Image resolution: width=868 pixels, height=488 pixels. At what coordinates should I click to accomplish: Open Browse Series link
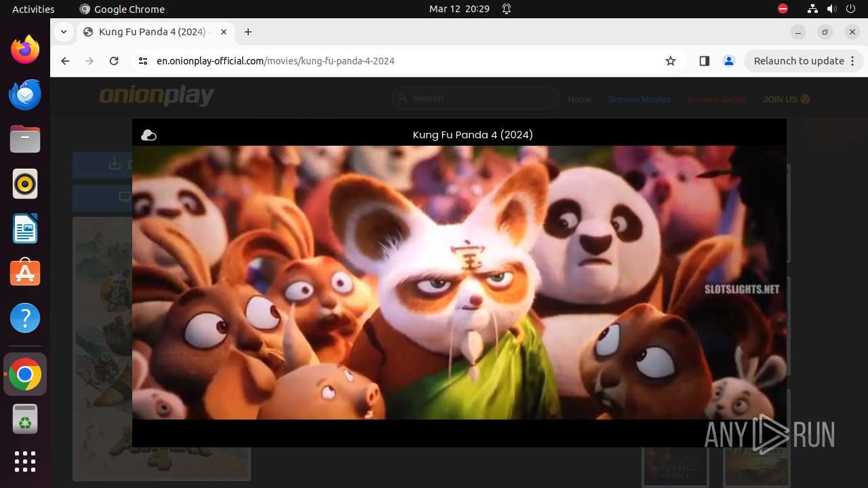(x=717, y=99)
